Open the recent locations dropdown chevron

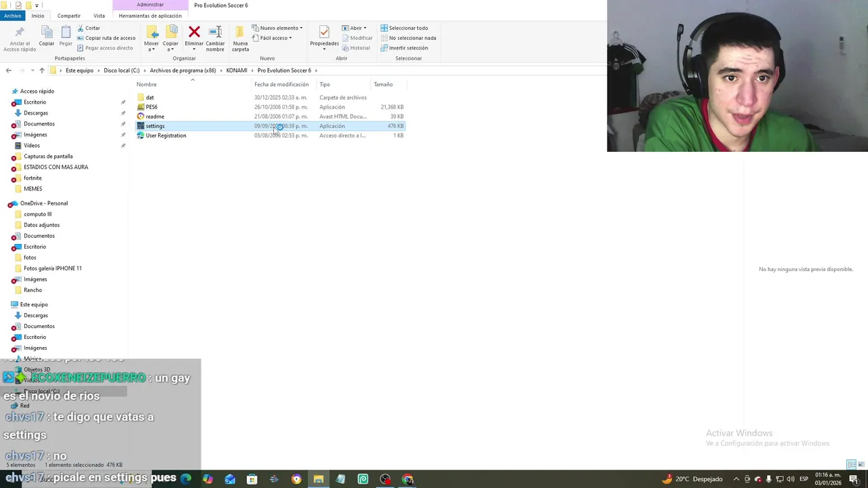point(32,70)
